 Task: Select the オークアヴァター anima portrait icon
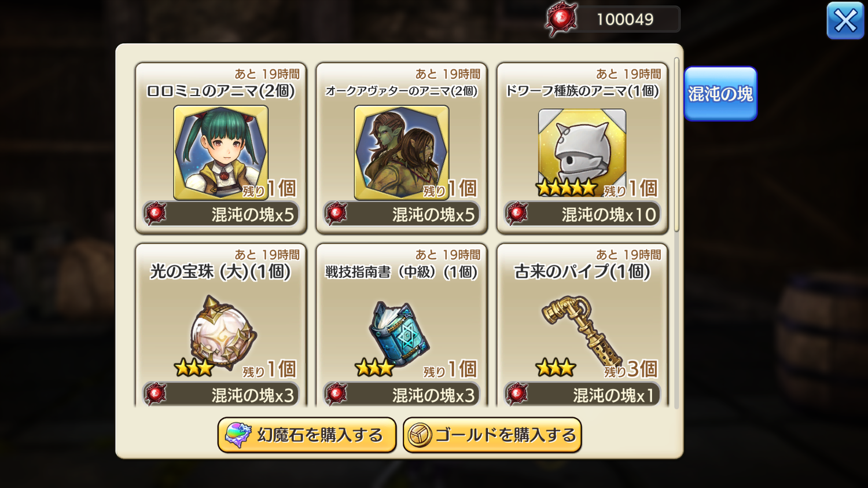(x=401, y=152)
